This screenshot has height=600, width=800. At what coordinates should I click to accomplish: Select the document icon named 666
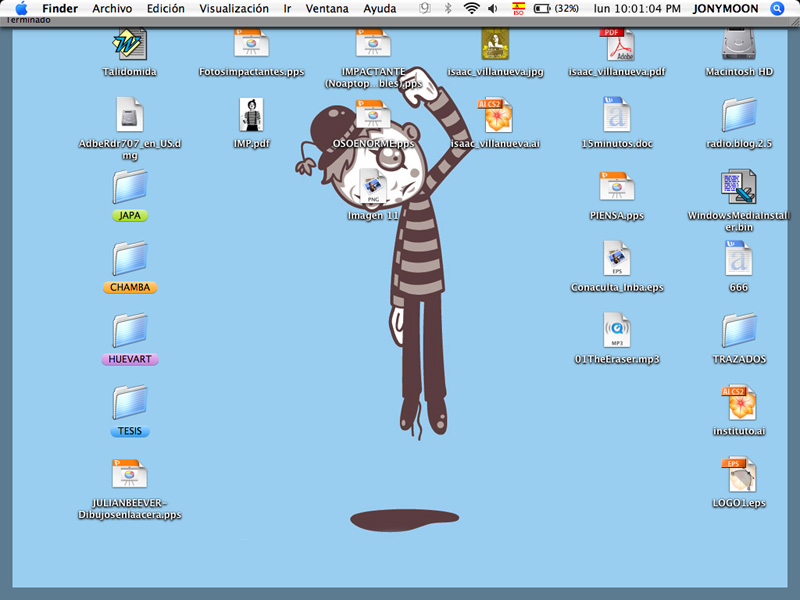point(739,258)
